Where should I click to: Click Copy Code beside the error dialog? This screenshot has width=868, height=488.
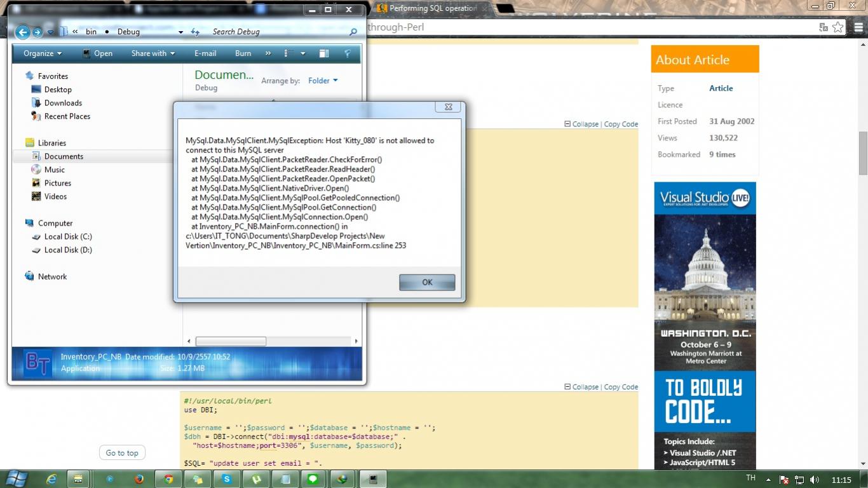621,124
